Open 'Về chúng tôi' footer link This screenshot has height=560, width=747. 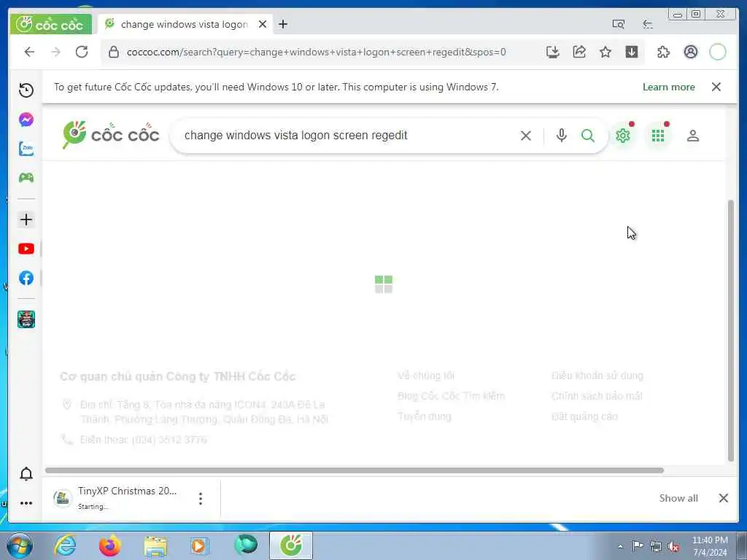click(426, 376)
